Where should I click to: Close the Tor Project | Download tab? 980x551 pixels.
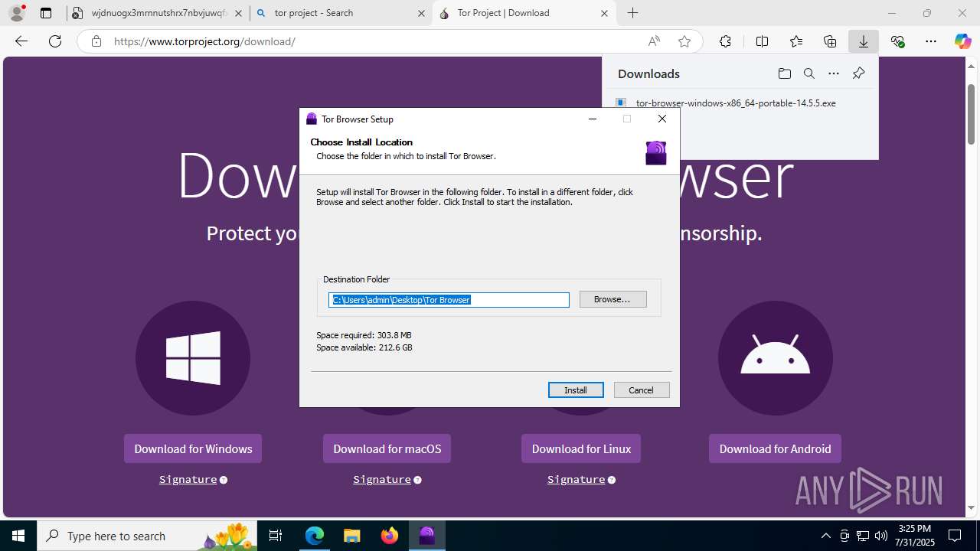coord(605,13)
